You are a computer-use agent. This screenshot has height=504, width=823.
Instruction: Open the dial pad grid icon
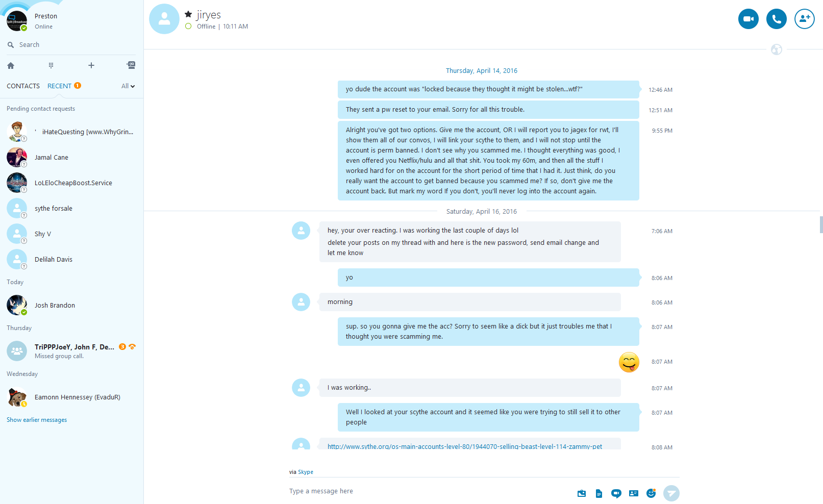click(x=51, y=65)
